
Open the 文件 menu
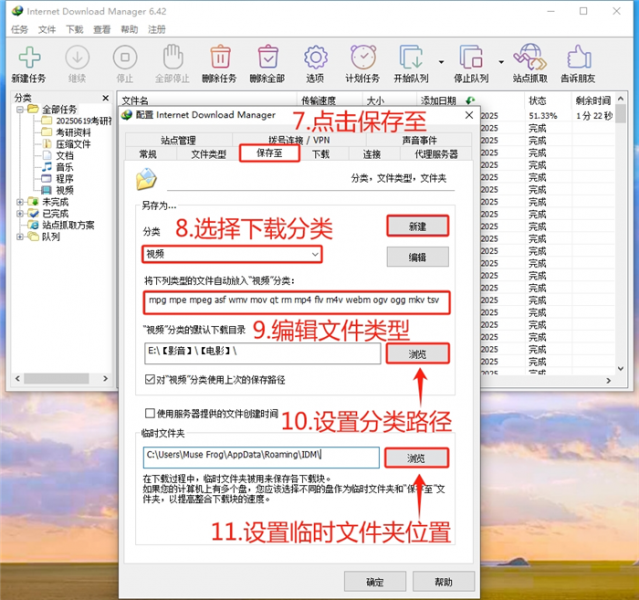(47, 29)
